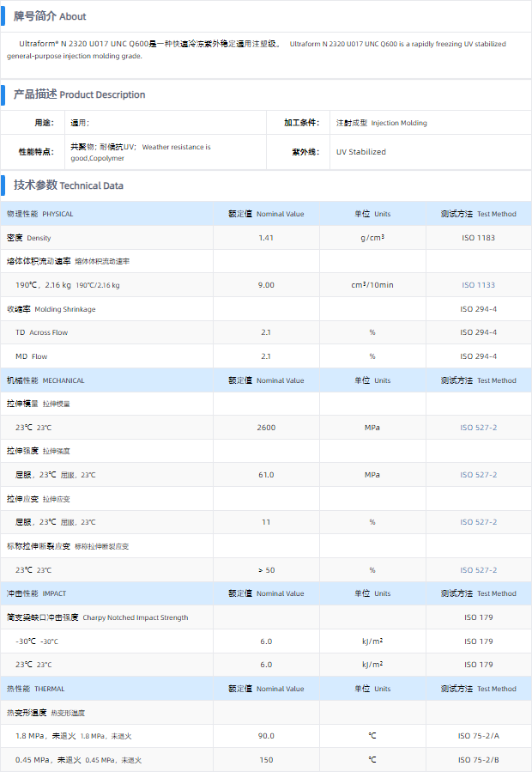The height and width of the screenshot is (772, 532).
Task: Click the deflection temperature value 90.0
Action: tap(266, 736)
